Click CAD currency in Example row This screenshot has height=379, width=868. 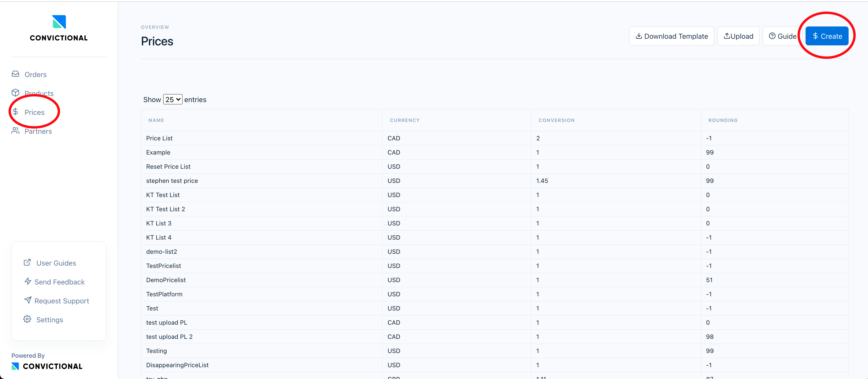pyautogui.click(x=394, y=152)
